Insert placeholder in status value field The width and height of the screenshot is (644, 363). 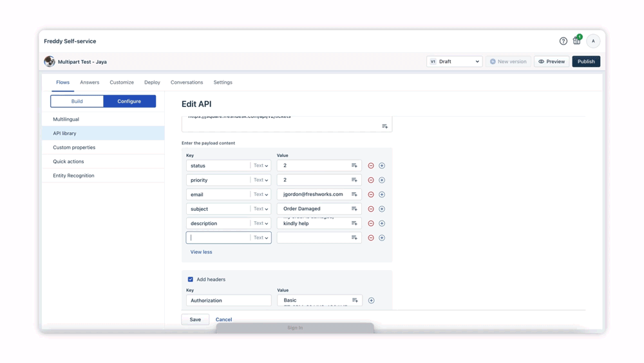coord(354,166)
